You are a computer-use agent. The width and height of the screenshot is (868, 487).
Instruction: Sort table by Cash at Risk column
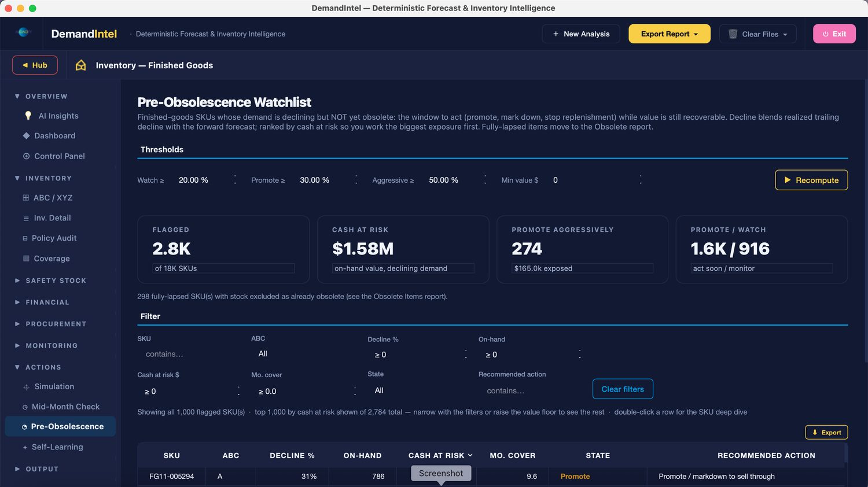point(440,456)
